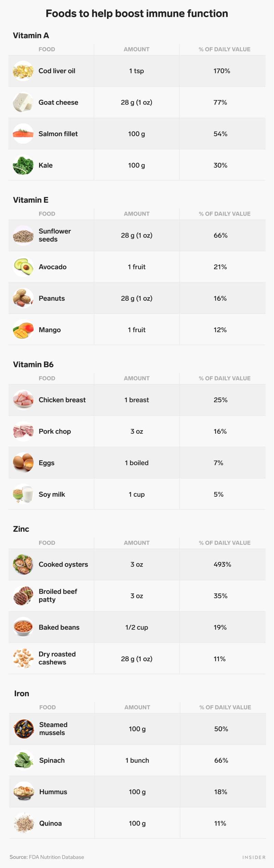
Task: Click the spinach leaf icon
Action: point(24,760)
